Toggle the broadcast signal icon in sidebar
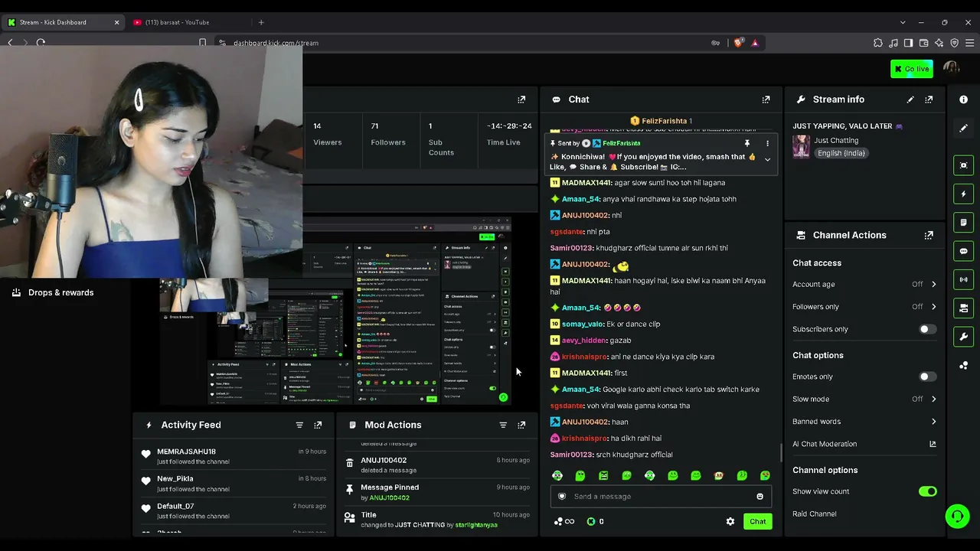This screenshot has width=980, height=551. [x=963, y=279]
